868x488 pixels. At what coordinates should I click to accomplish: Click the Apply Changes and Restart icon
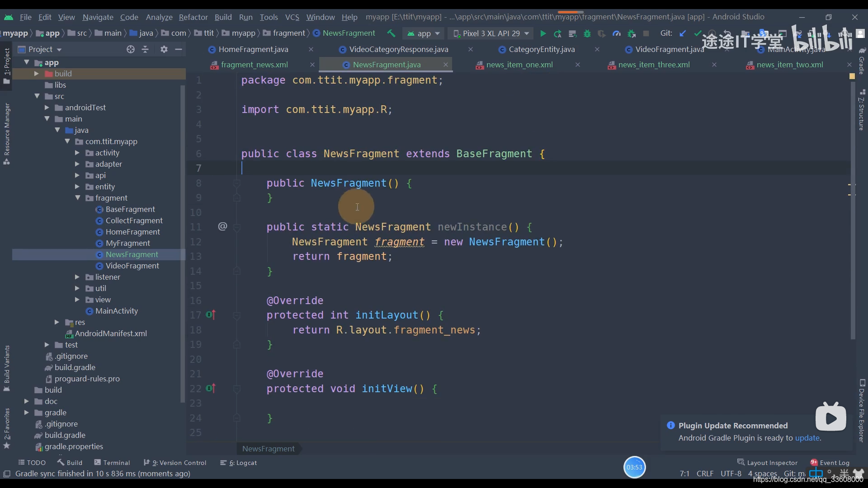[557, 33]
